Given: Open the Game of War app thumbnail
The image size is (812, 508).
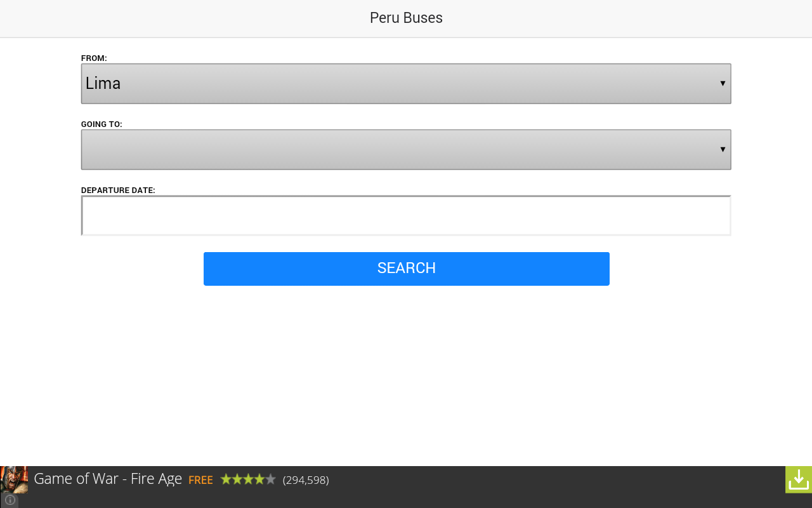Looking at the screenshot, I should pos(14,479).
